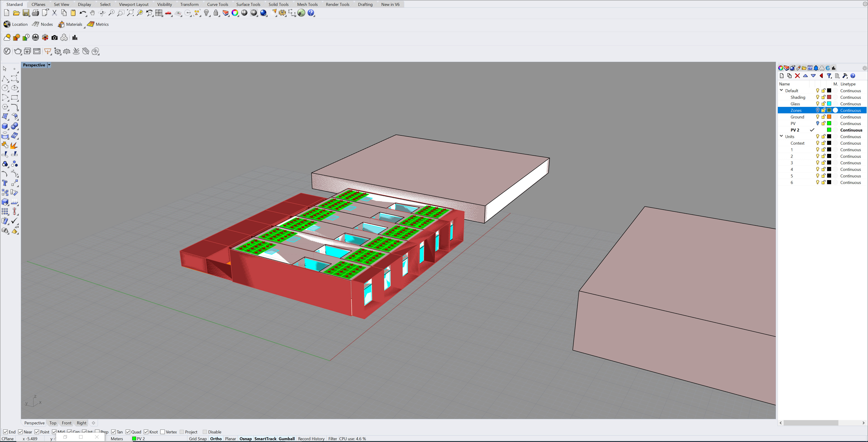Toggle Gumball in the status bar
Viewport: 868px width, 442px height.
click(287, 439)
